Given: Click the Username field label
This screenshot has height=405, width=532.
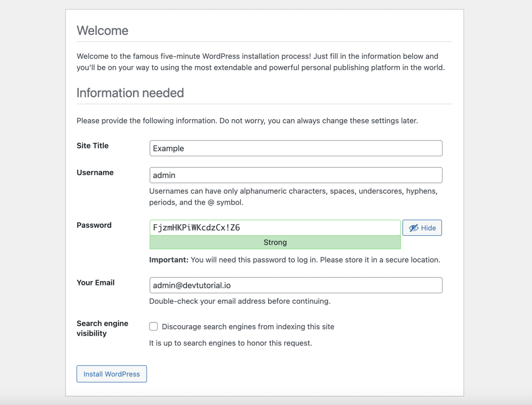Looking at the screenshot, I should (x=95, y=172).
